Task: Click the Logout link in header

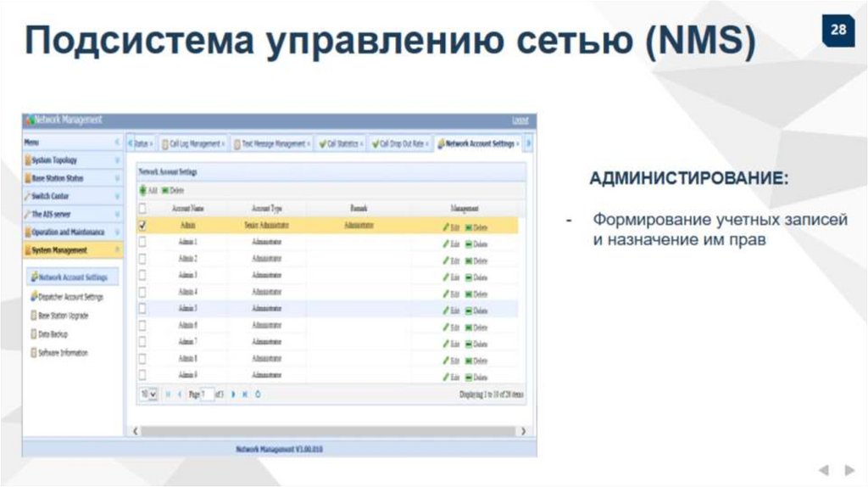Action: pyautogui.click(x=520, y=120)
